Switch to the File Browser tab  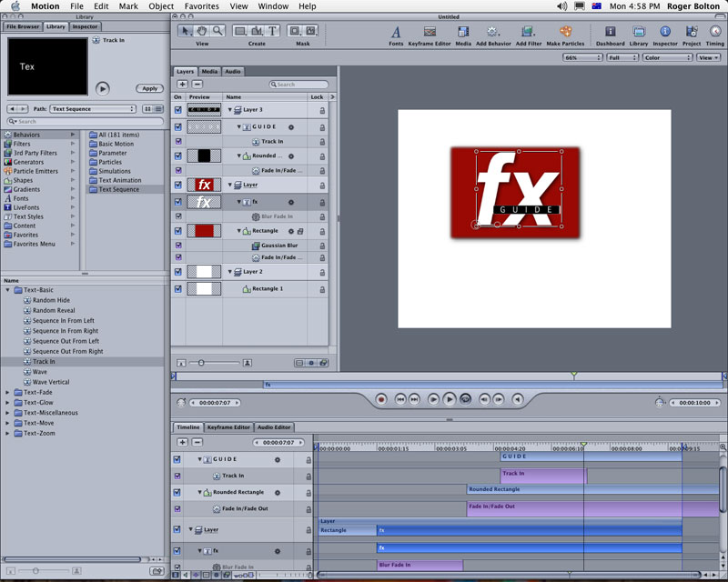click(x=23, y=27)
